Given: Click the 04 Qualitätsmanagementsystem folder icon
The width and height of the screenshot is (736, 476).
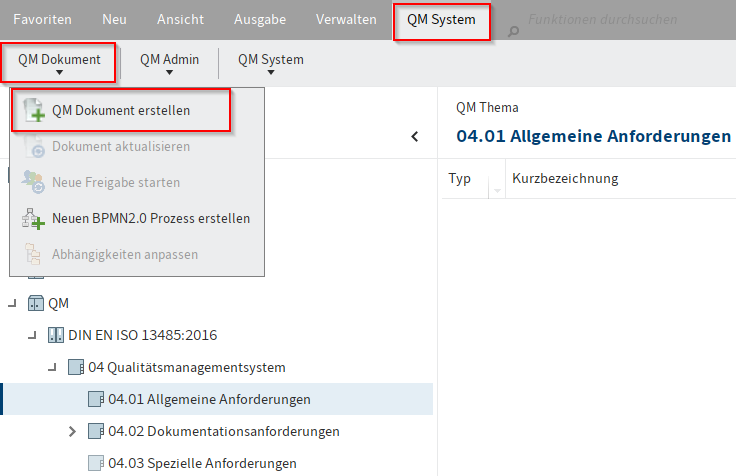Looking at the screenshot, I should coord(76,367).
